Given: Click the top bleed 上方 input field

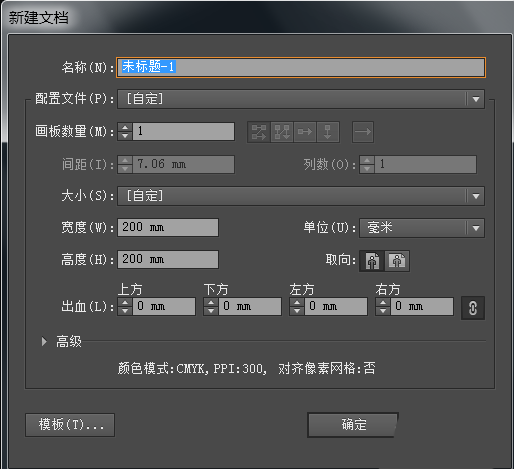Looking at the screenshot, I should pyautogui.click(x=164, y=307).
